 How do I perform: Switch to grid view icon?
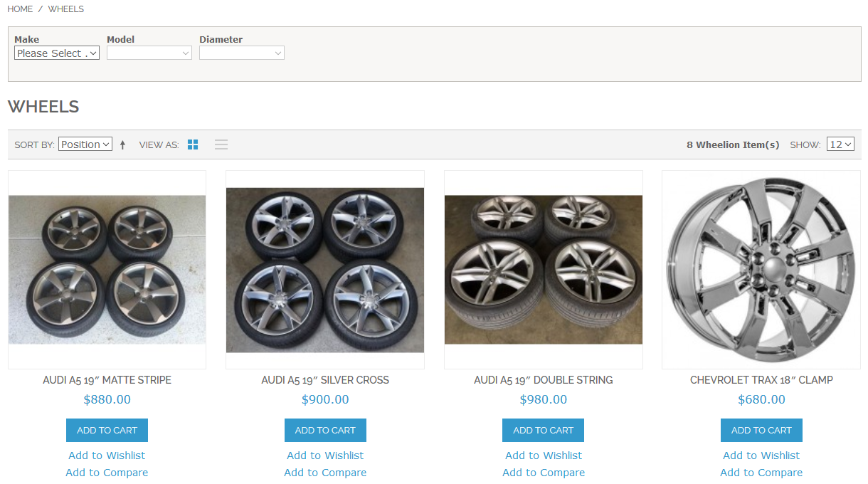[193, 144]
